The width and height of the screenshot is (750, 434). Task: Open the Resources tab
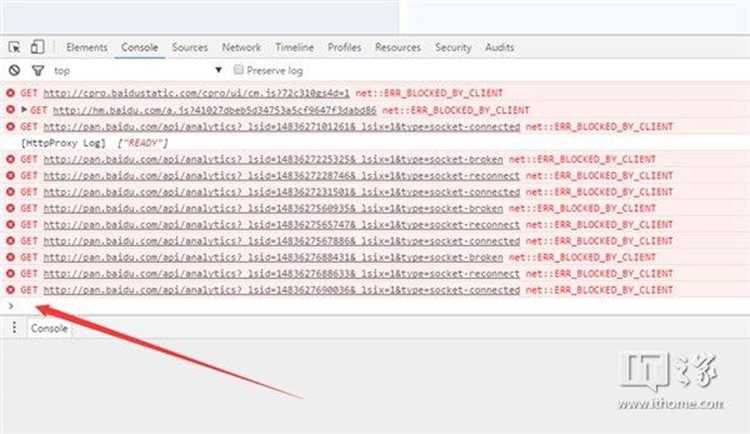point(398,47)
